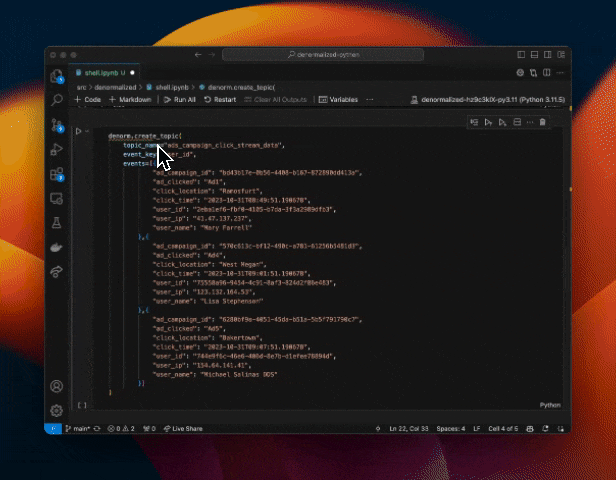This screenshot has height=480, width=616.
Task: Change cell language mode Python
Action: tap(550, 405)
